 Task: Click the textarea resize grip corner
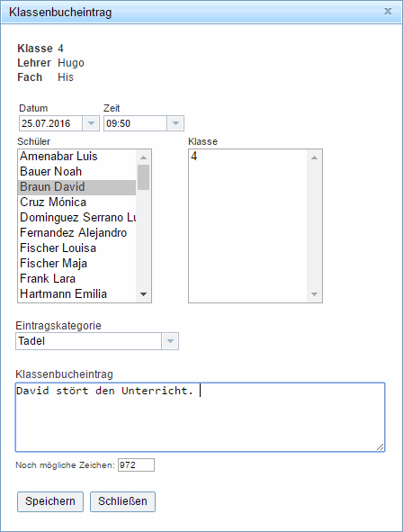click(x=381, y=447)
